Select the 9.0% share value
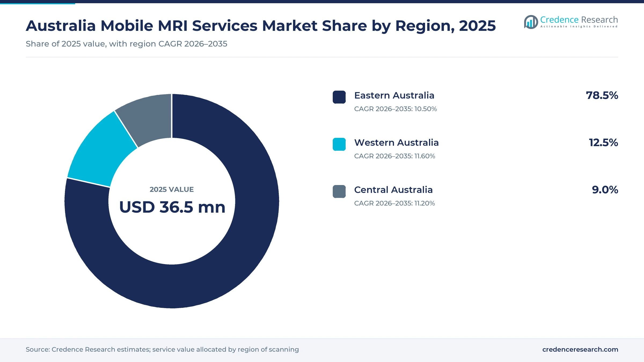 tap(605, 190)
